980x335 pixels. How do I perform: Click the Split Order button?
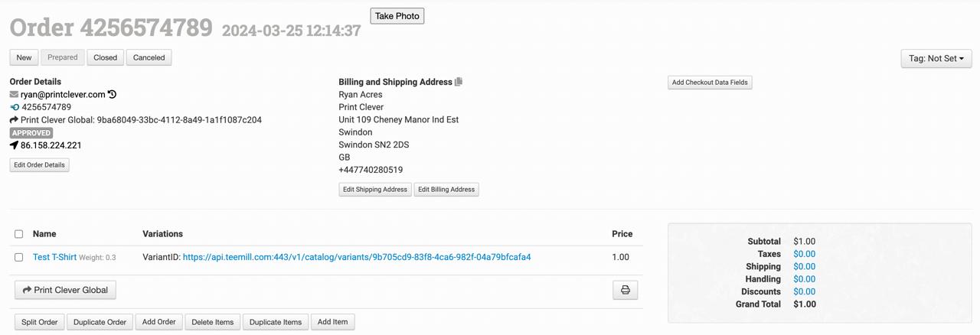(x=39, y=322)
